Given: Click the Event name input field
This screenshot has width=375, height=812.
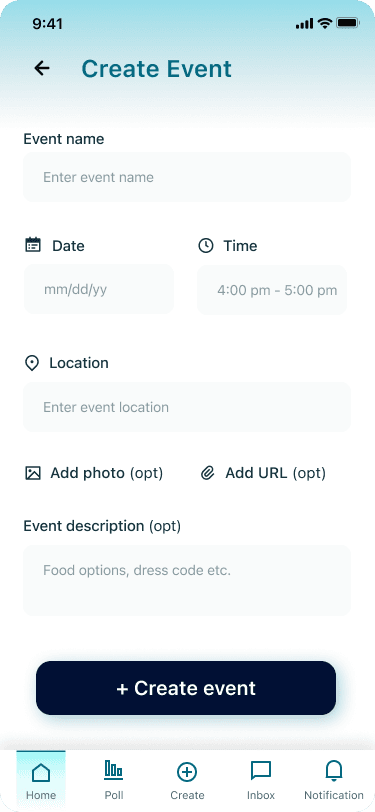Looking at the screenshot, I should pyautogui.click(x=187, y=177).
